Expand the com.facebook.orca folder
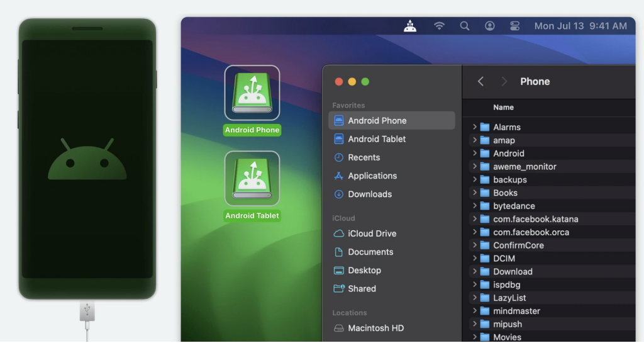Screen dimensions: 644x343 474,232
